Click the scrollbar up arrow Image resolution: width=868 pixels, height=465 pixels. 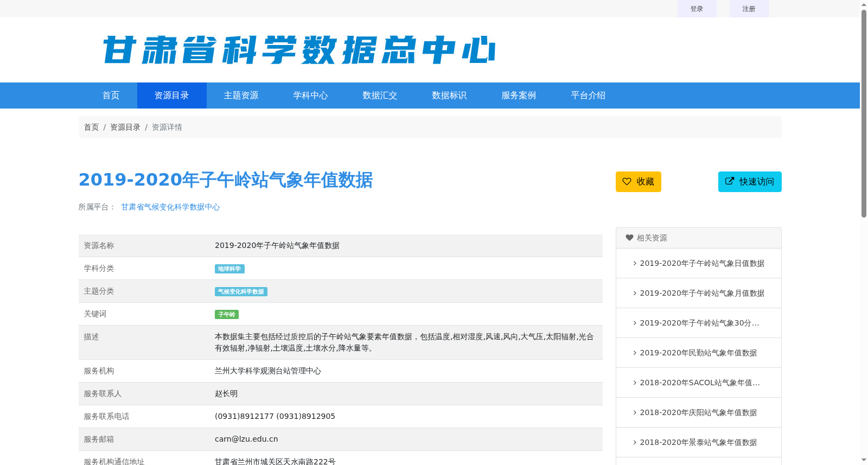864,4
